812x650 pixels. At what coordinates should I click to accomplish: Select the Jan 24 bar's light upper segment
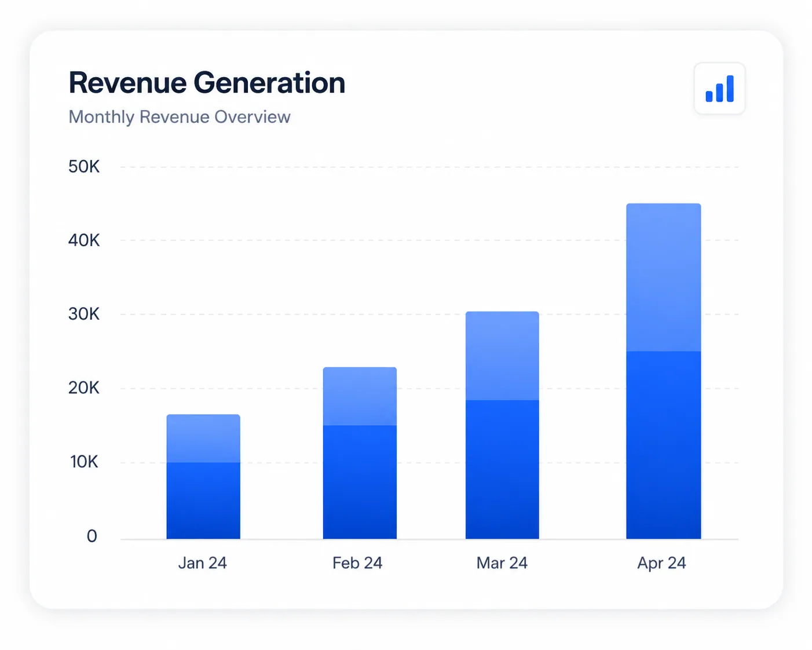tap(203, 439)
